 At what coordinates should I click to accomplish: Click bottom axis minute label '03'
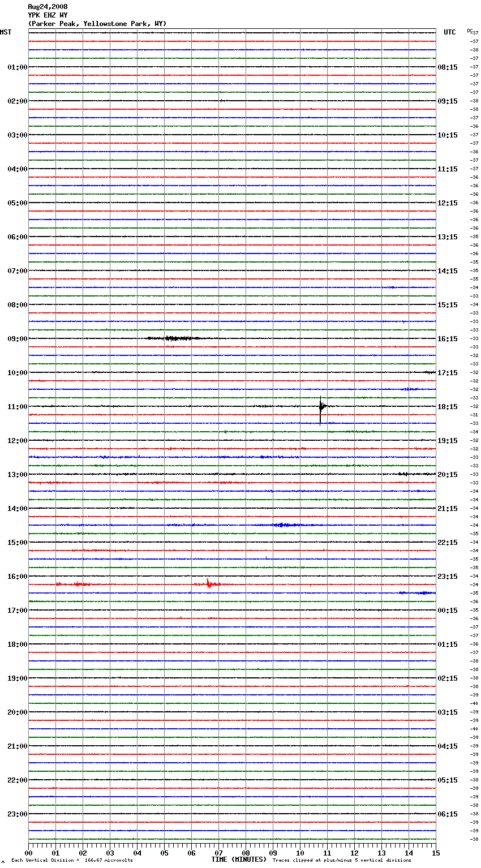pos(110,853)
